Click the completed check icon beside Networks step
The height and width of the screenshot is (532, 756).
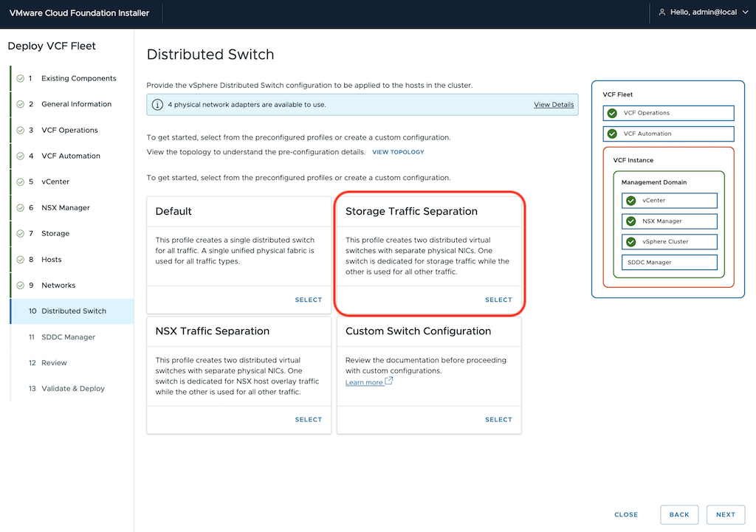[x=20, y=286]
